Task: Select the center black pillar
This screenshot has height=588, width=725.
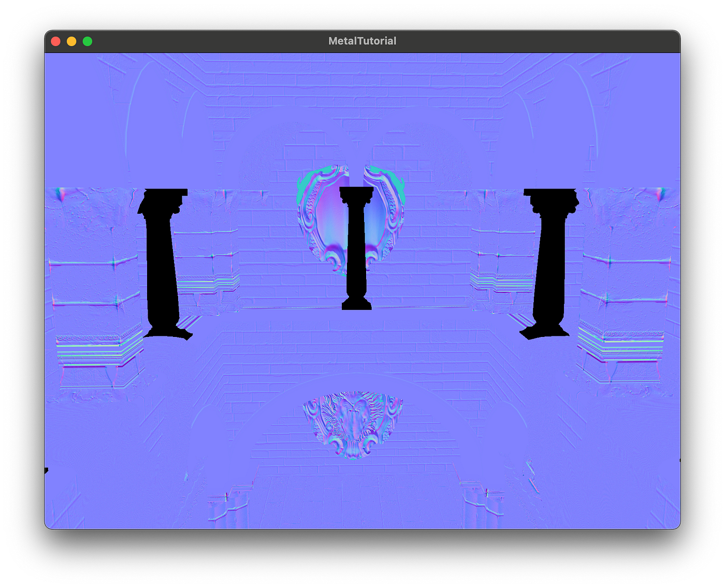Action: [357, 248]
